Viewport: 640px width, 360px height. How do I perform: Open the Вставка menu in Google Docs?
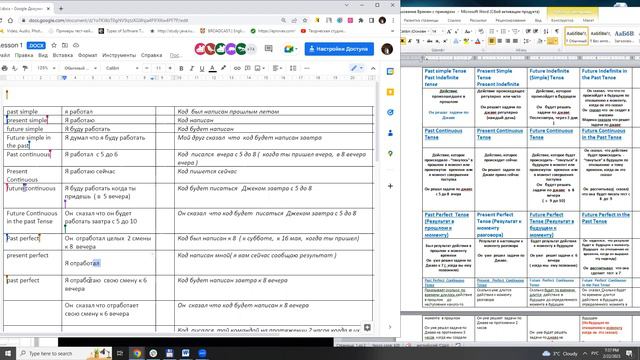pos(63,55)
